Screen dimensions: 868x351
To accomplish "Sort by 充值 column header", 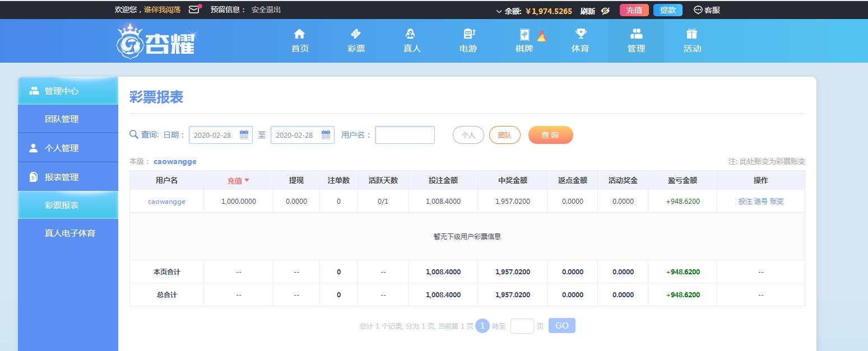I will [x=238, y=180].
